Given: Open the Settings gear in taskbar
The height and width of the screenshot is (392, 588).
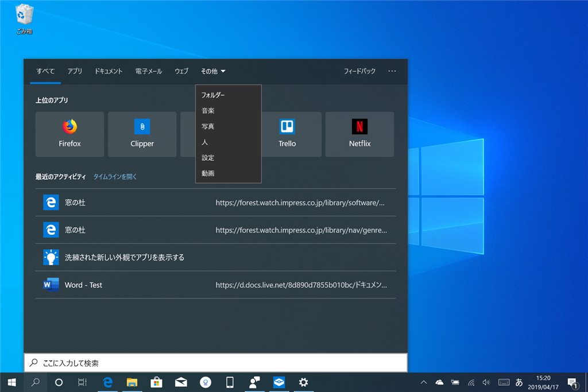Looking at the screenshot, I should 303,382.
